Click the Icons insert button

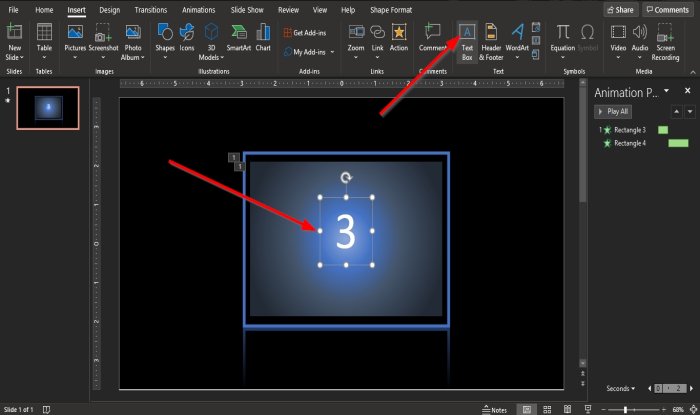187,38
